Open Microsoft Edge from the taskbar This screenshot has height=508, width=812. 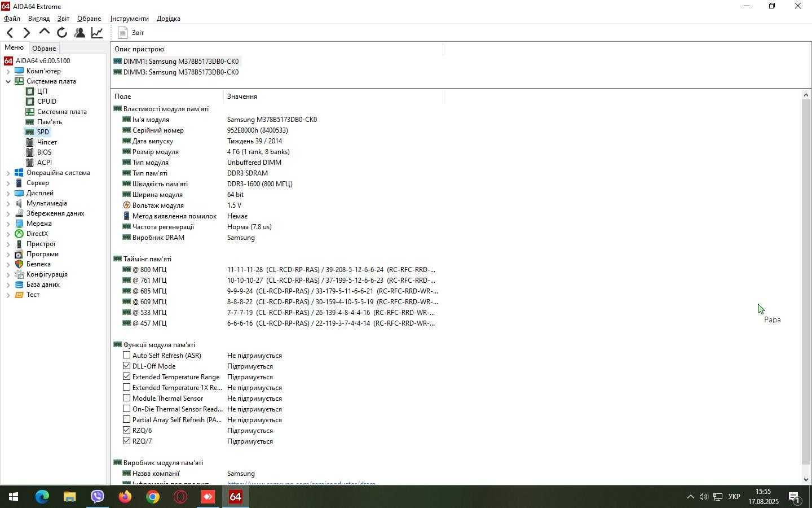[x=42, y=497]
